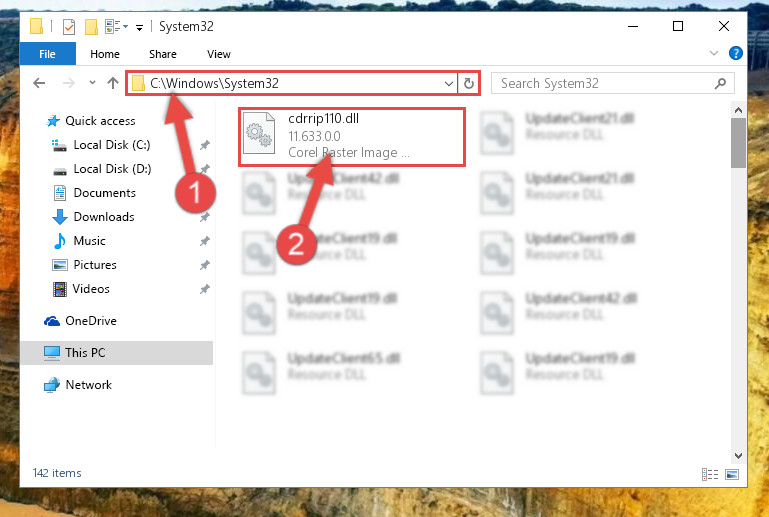This screenshot has height=517, width=769.
Task: Select the cdrrip110.dll file name
Action: (323, 119)
